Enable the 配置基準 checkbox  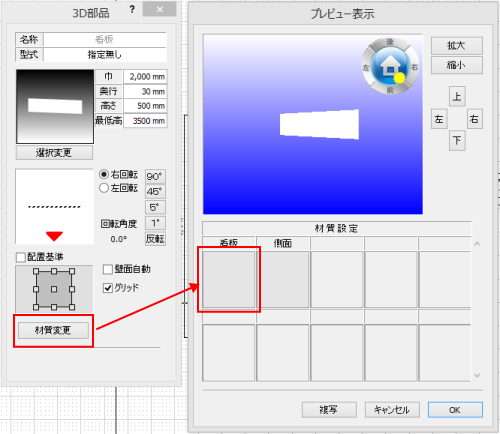(21, 257)
